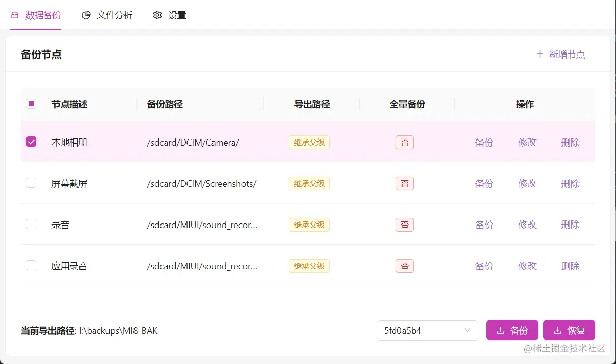Click 修改 link in 应用录音 row
This screenshot has height=364, width=616.
[x=527, y=266]
